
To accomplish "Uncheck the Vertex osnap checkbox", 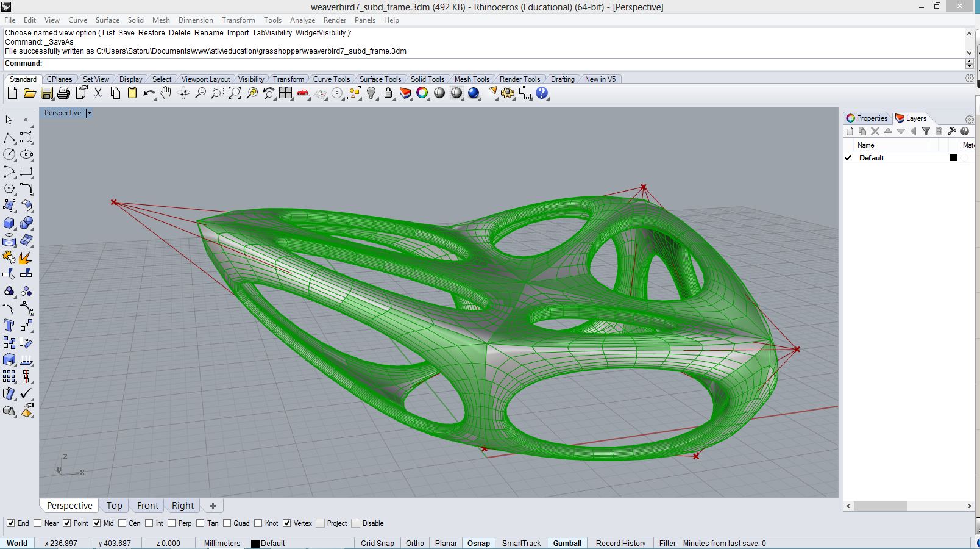I will (x=287, y=523).
